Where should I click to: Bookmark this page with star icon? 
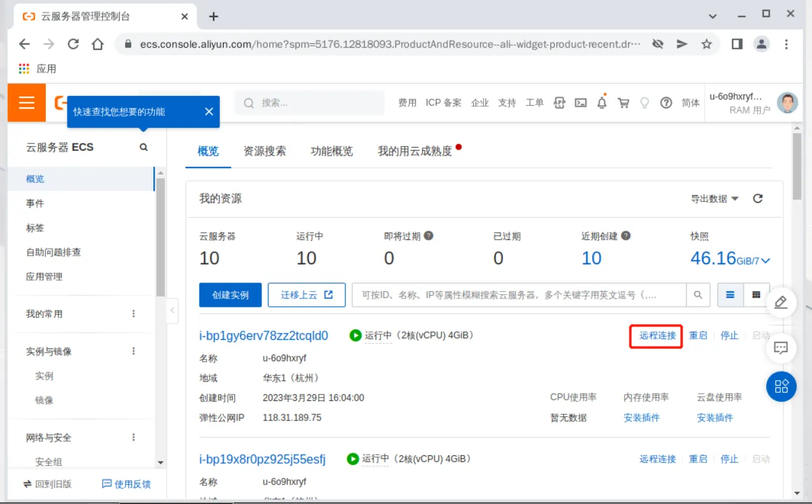[706, 44]
